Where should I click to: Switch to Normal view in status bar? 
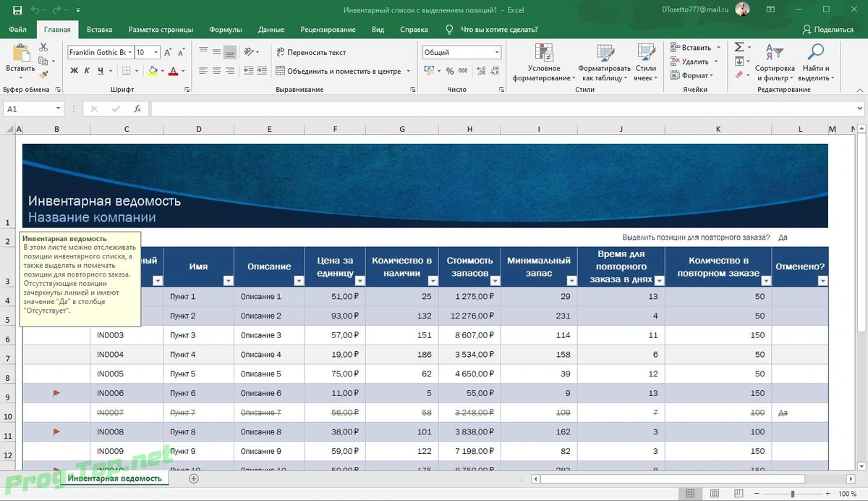[x=691, y=494]
